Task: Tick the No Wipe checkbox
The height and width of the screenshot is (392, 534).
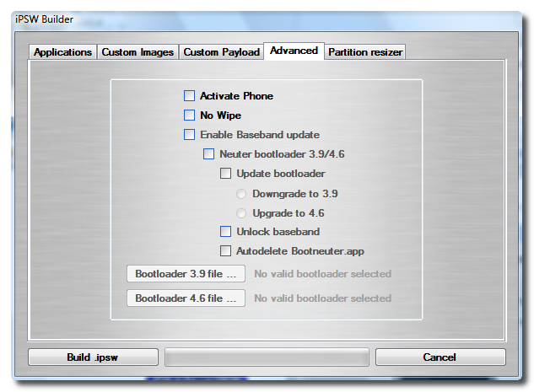Action: pyautogui.click(x=189, y=115)
